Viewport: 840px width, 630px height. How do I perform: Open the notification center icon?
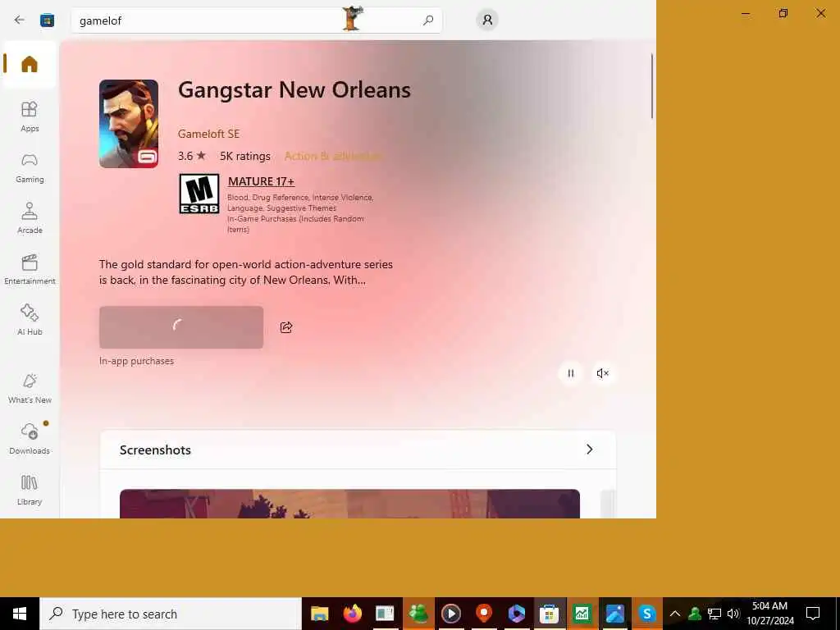(813, 614)
